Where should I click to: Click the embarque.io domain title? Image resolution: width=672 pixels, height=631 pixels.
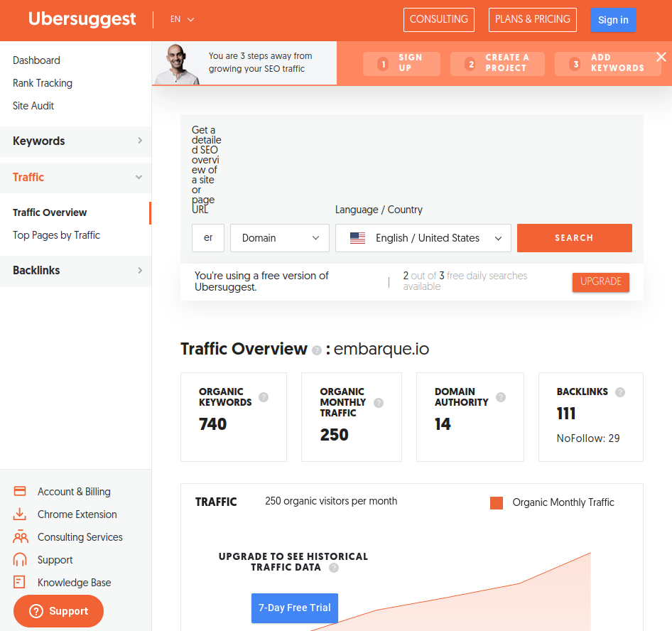(381, 349)
